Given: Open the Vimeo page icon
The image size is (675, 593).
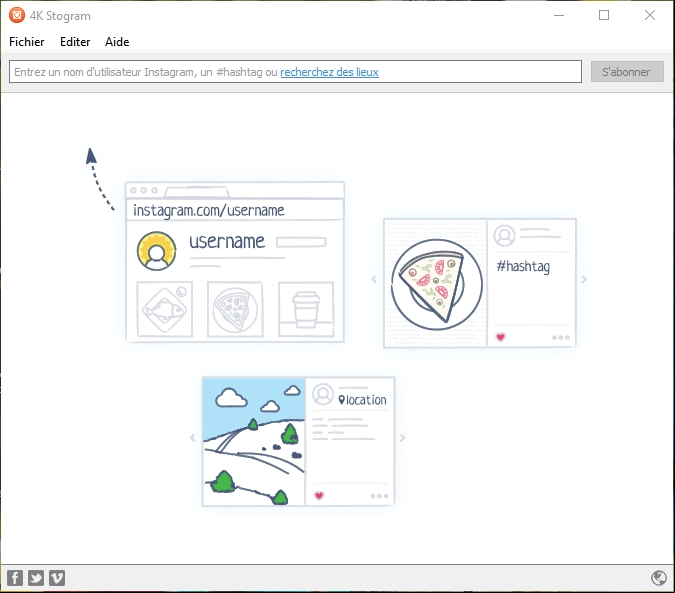Looking at the screenshot, I should (57, 578).
